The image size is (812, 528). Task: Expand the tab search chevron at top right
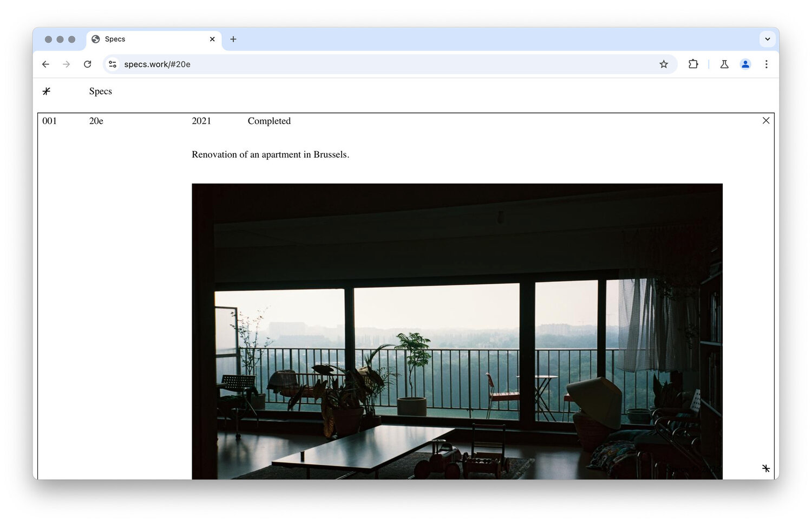point(767,39)
